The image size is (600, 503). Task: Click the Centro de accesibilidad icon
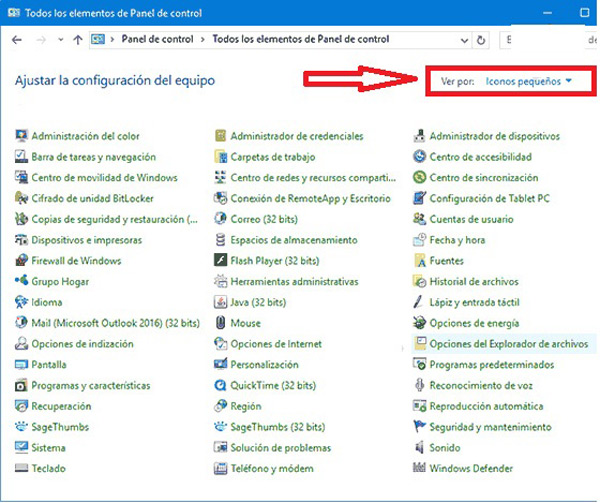(419, 156)
